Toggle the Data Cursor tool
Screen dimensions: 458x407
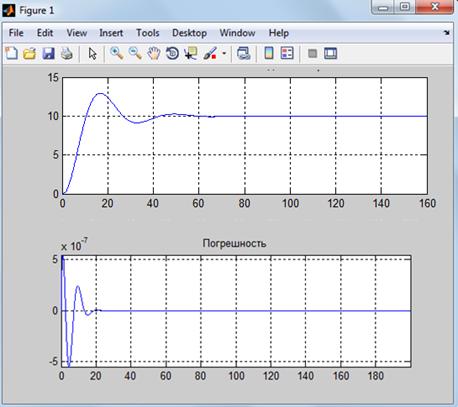click(191, 53)
